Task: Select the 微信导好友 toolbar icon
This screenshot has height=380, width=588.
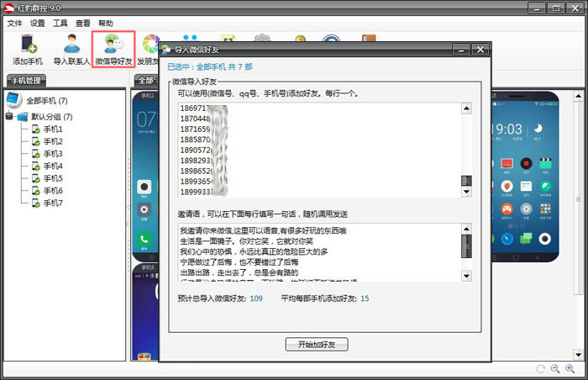Action: pos(113,50)
